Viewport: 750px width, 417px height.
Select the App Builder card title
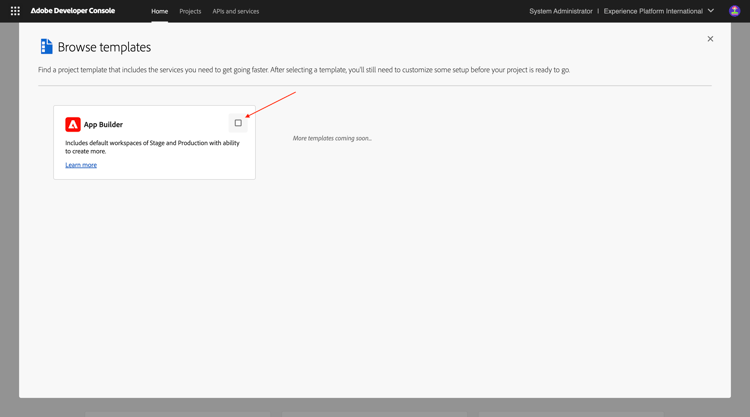103,124
